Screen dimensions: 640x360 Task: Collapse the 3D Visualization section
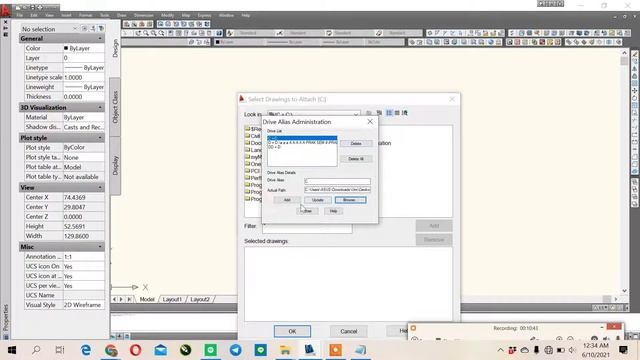pos(100,107)
